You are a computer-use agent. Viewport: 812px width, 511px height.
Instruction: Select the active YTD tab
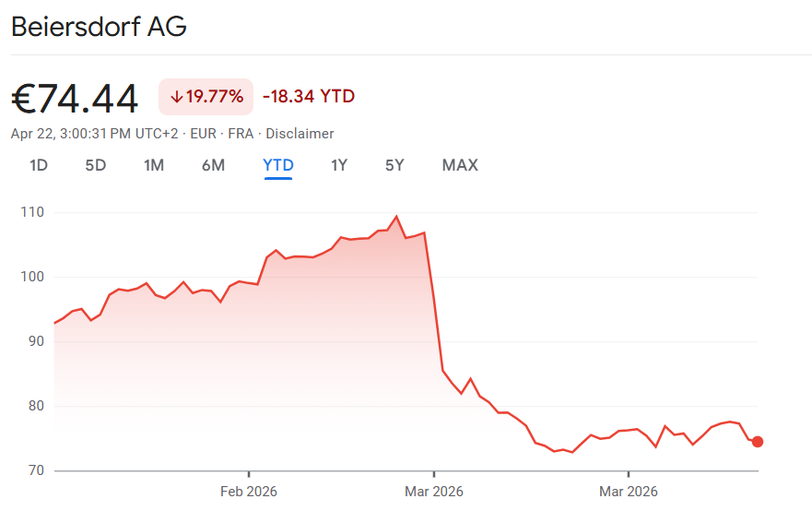[278, 165]
